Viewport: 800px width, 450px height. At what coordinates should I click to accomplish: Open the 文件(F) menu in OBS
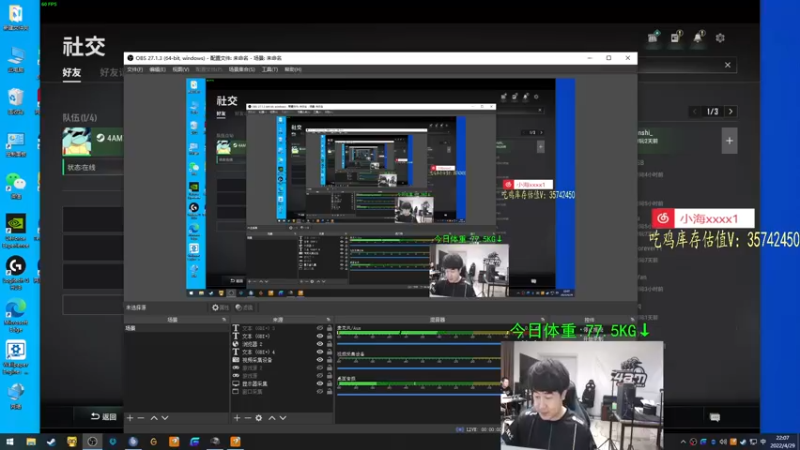coord(135,69)
